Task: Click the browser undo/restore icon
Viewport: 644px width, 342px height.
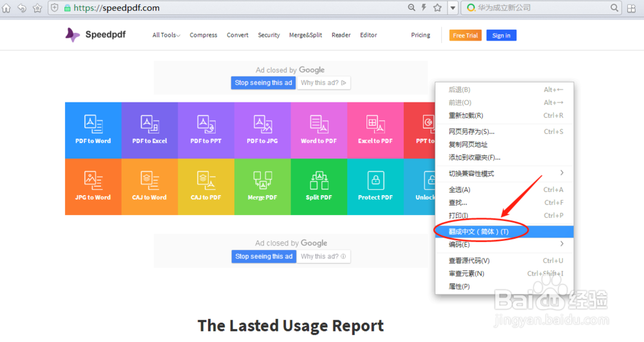Action: (x=22, y=8)
